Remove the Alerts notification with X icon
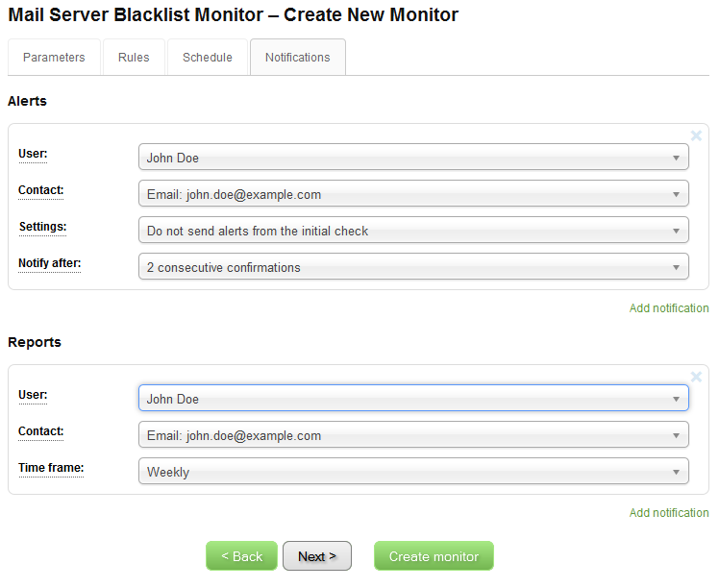This screenshot has height=588, width=719. pyautogui.click(x=697, y=136)
